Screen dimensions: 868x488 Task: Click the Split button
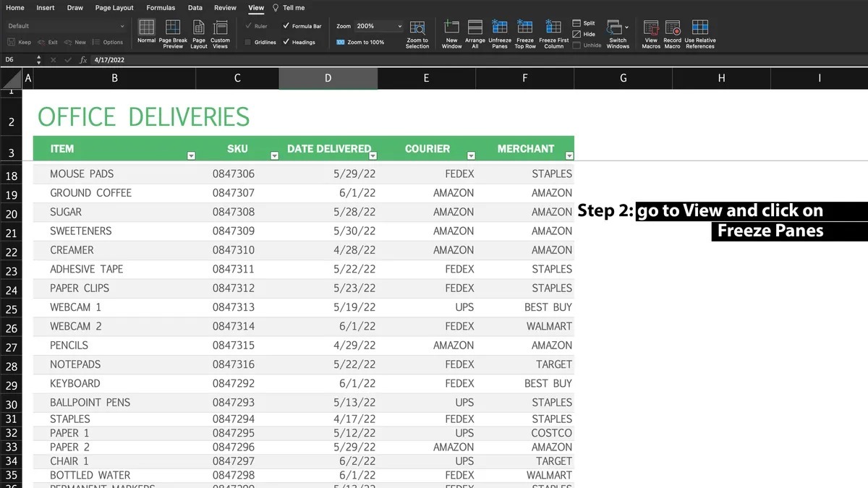click(583, 23)
